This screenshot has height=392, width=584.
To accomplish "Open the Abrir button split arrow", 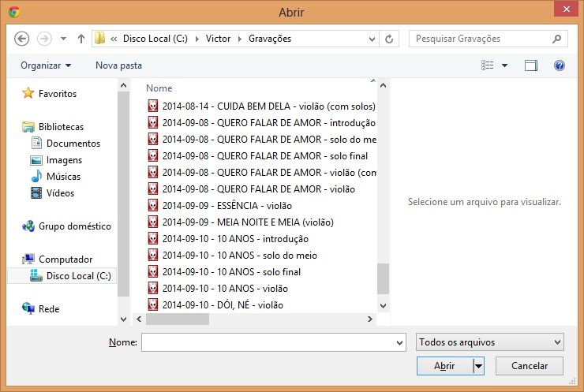I will 478,366.
